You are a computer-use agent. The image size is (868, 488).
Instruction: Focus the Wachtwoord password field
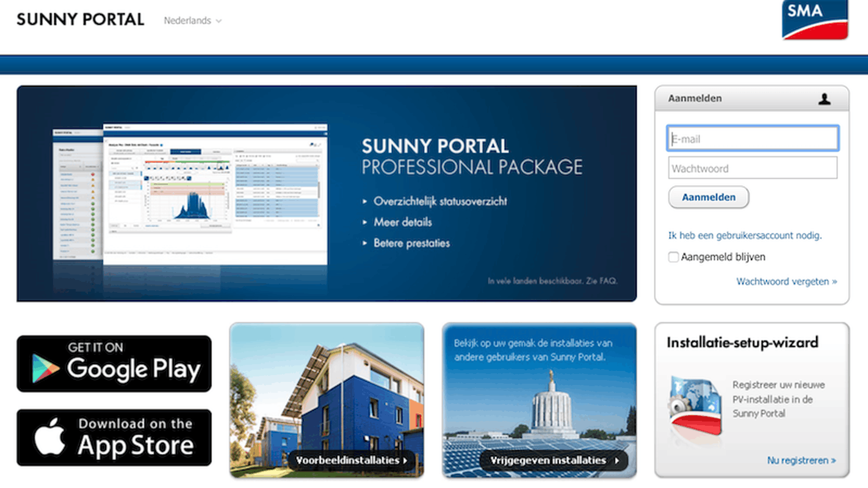point(753,168)
